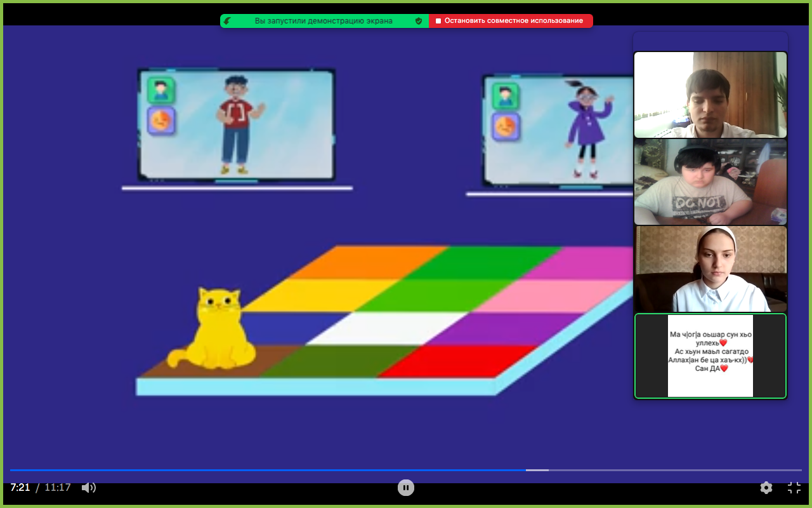Click the lightning icon in sharing bar
Screen dimensions: 812x508
pyautogui.click(x=227, y=21)
